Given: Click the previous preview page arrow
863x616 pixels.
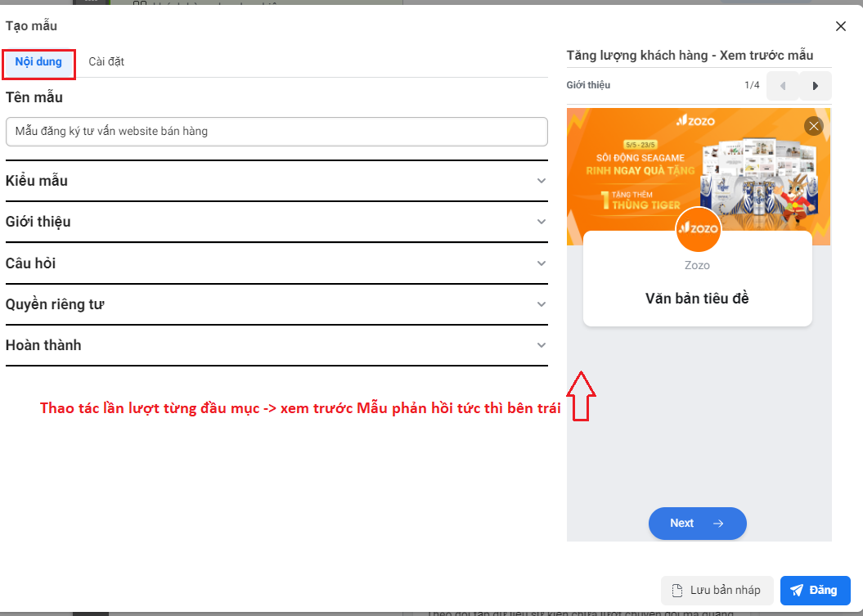Looking at the screenshot, I should click(782, 86).
